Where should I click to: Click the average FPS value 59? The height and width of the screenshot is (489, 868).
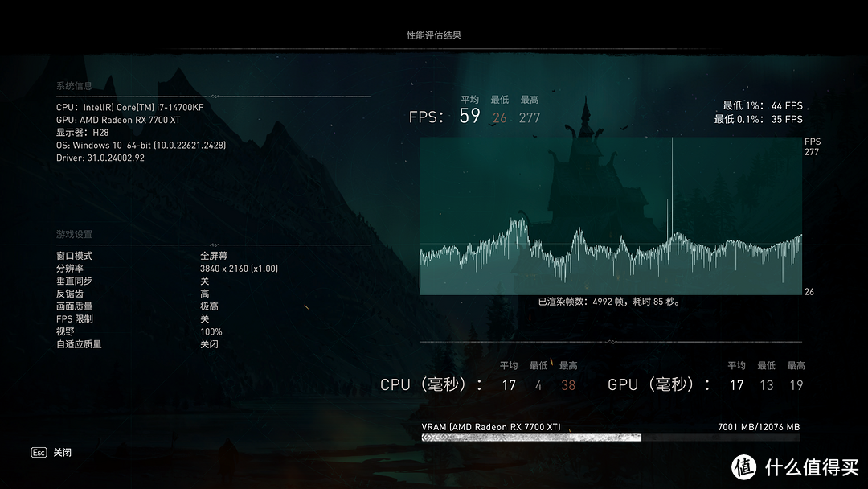point(469,117)
